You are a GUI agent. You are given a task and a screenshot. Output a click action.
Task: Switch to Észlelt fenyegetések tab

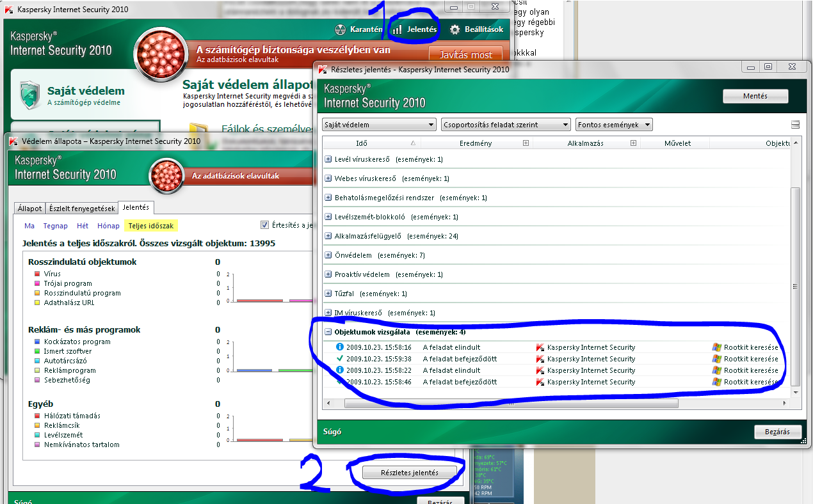click(x=82, y=209)
